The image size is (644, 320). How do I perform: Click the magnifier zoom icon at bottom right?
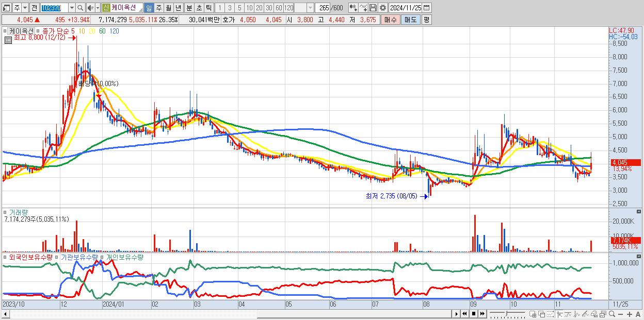point(612,314)
